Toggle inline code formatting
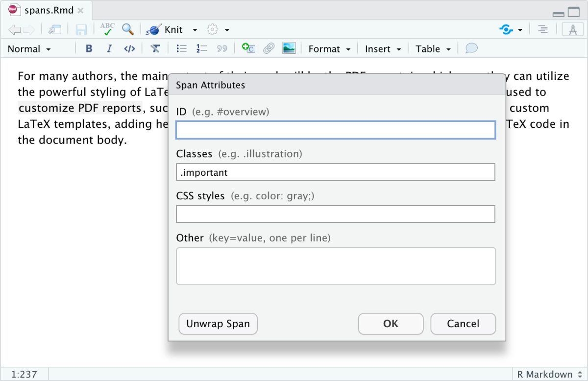Image resolution: width=588 pixels, height=381 pixels. (x=129, y=48)
